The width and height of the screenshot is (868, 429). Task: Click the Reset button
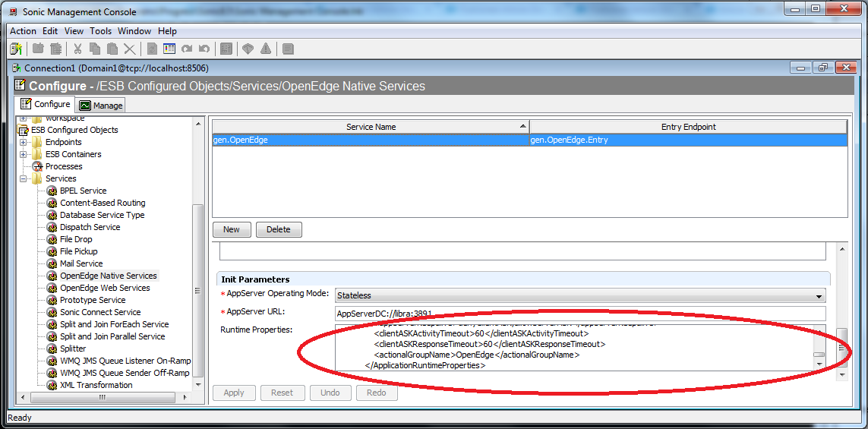(282, 393)
